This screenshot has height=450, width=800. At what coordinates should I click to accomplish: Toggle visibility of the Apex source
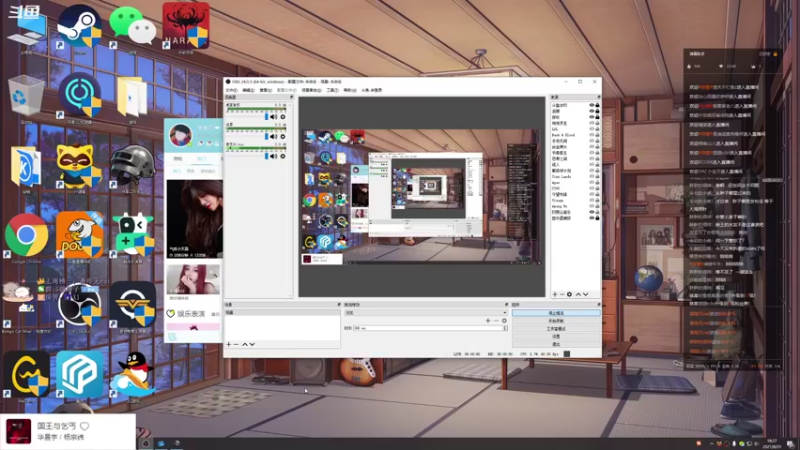point(592,183)
